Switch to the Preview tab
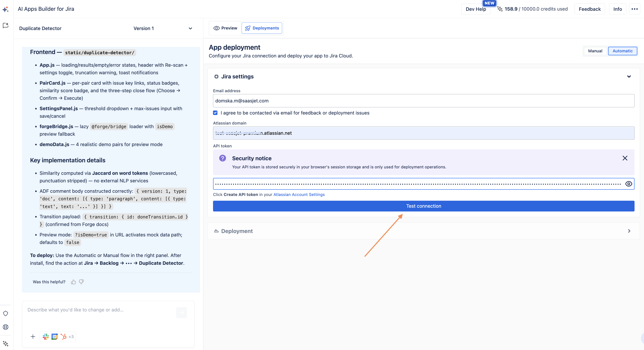 coord(225,28)
